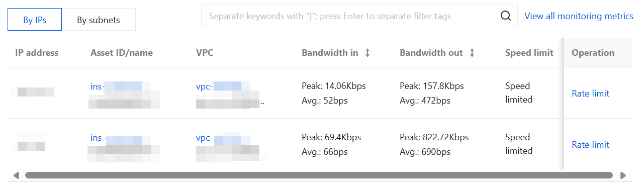
Task: Click the horizontal scrollbar left arrow
Action: pyautogui.click(x=16, y=175)
